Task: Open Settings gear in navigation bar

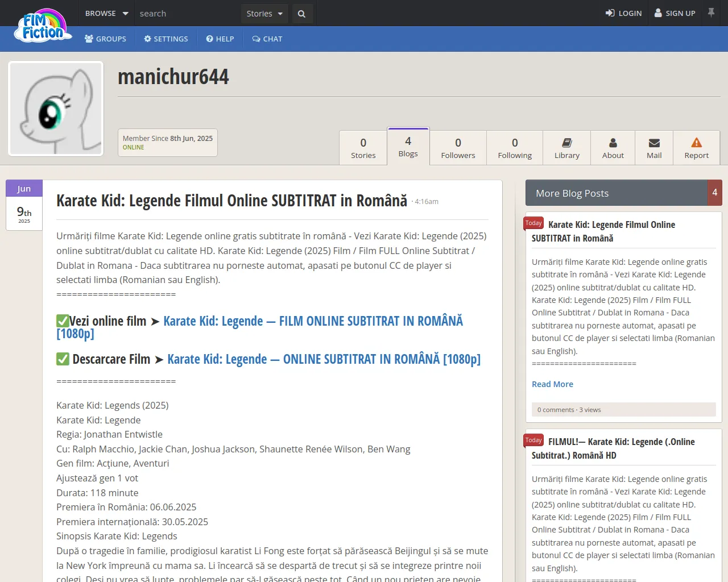Action: [166, 39]
